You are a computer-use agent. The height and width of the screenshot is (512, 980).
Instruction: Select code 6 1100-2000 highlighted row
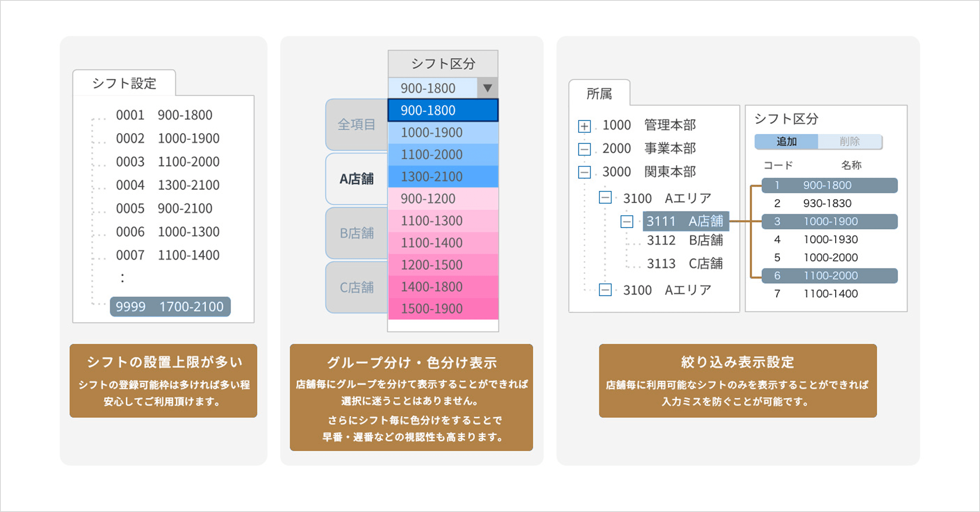tap(829, 276)
